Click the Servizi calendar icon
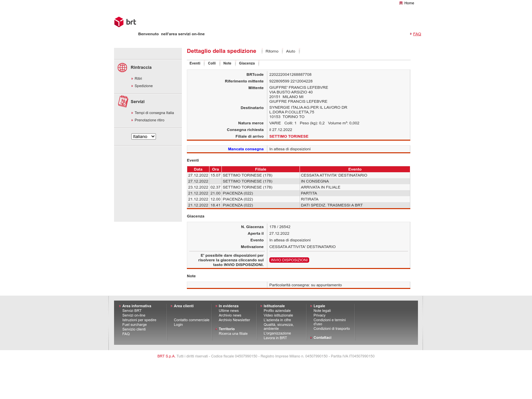Screen dimensions: 532x399 tap(123, 101)
